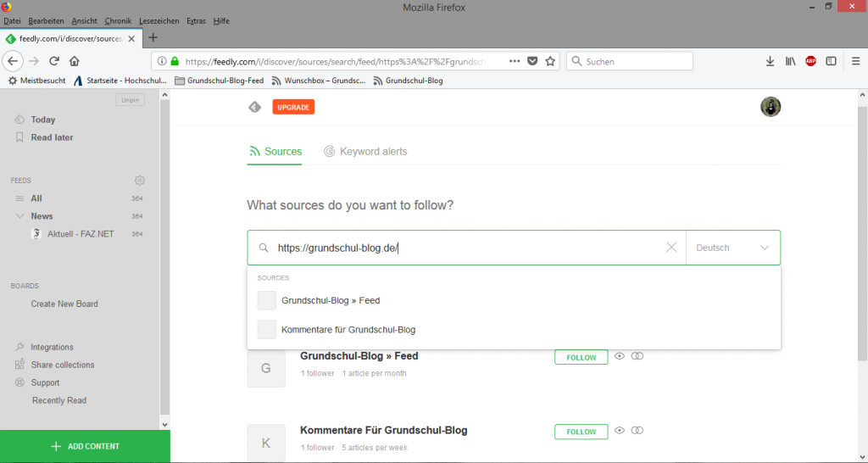
Task: Open the Extras menu
Action: click(x=196, y=21)
